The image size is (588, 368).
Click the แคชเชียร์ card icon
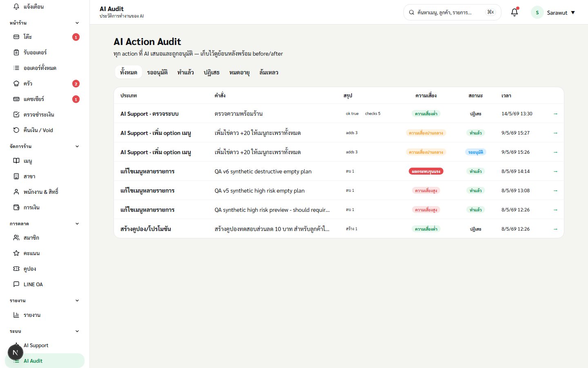[x=16, y=99]
